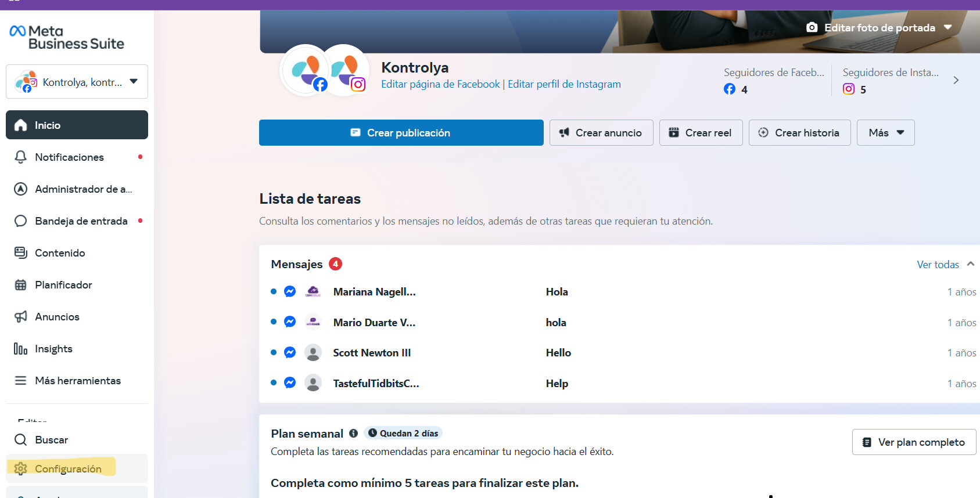Open Buscar in the sidebar
Screen dimensions: 980x498
tap(77, 439)
